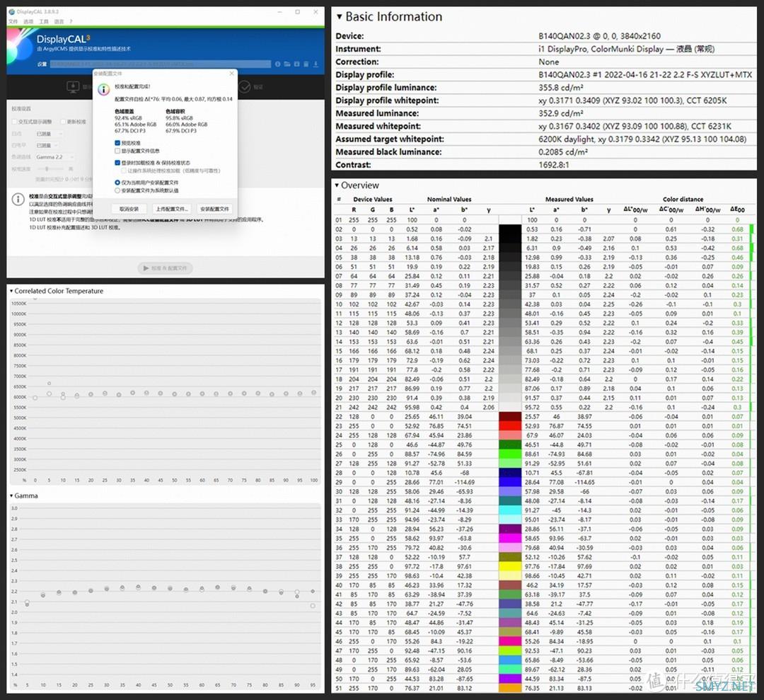Click the info circle icon beside the calibration notes
This screenshot has width=764, height=700.
tap(18, 199)
